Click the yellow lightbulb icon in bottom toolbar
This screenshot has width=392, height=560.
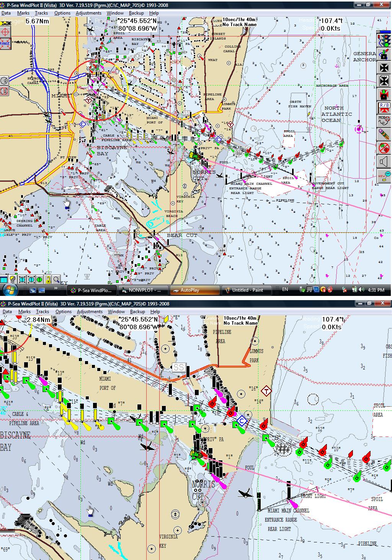click(13, 279)
